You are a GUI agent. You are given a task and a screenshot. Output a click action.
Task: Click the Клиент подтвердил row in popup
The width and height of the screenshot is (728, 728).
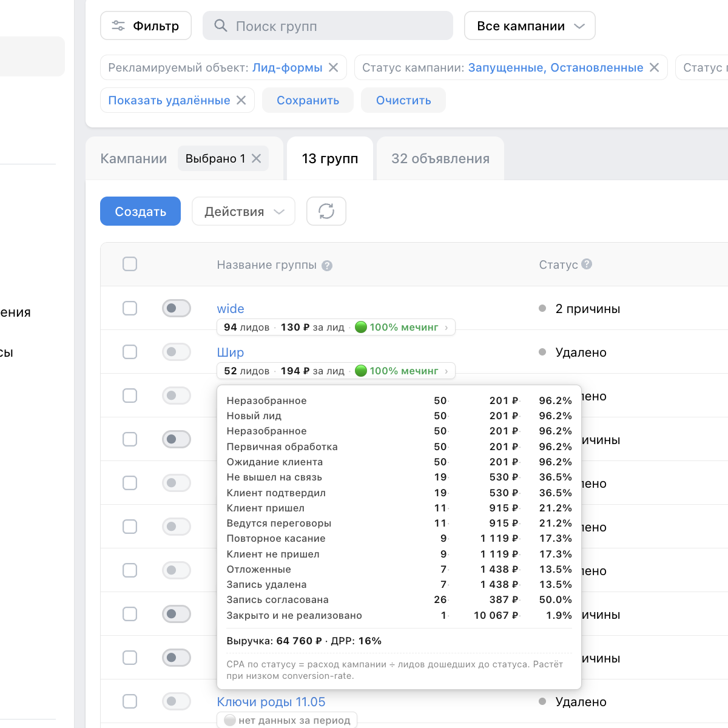[399, 493]
